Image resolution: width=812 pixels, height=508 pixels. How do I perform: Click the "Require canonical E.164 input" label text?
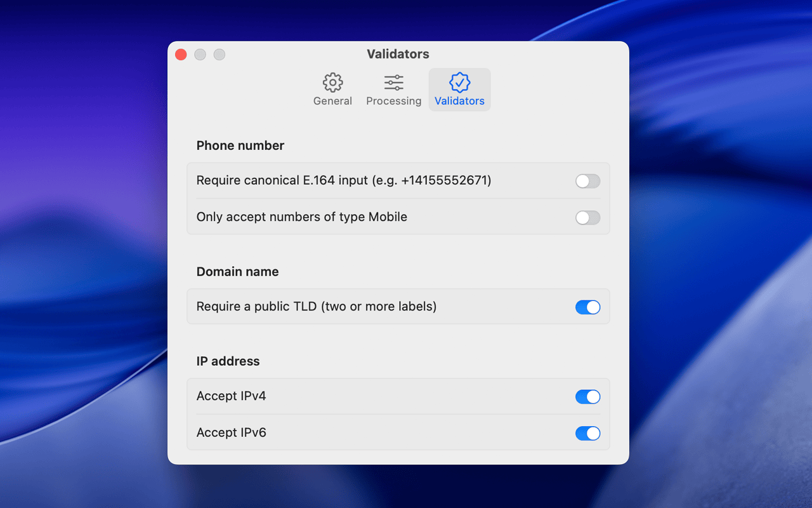[x=344, y=180]
